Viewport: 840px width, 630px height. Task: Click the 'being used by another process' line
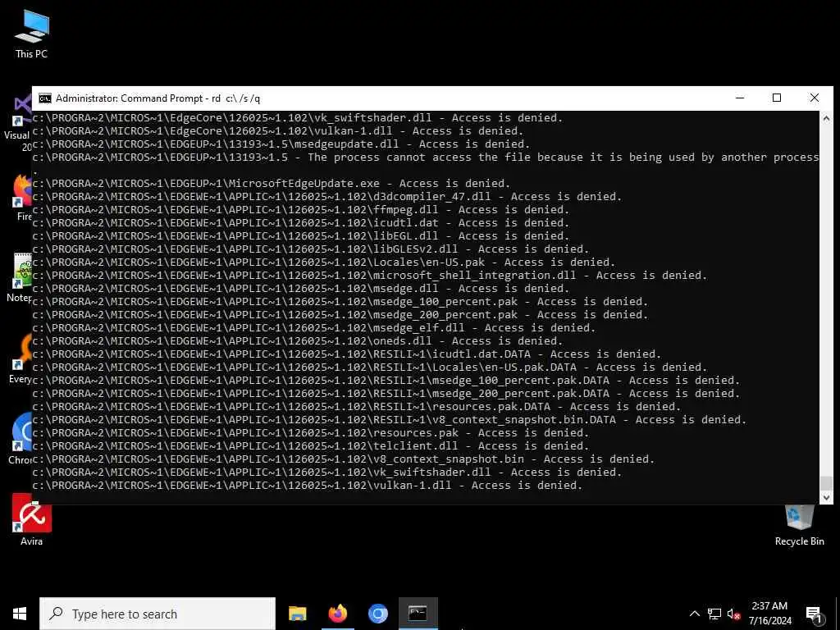426,157
